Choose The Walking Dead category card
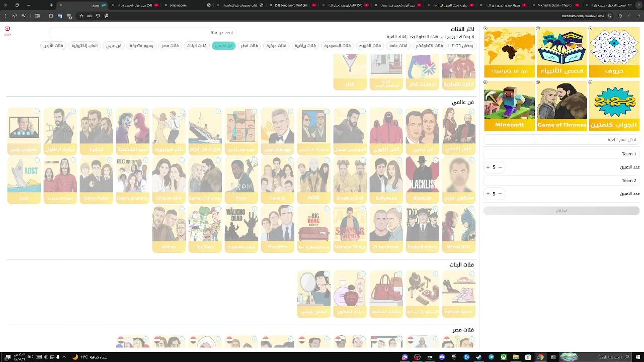This screenshot has width=644, height=362. click(x=241, y=229)
